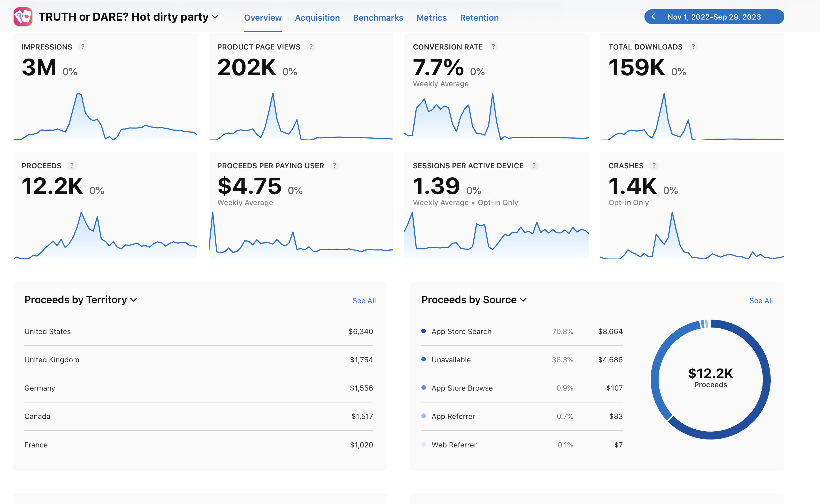This screenshot has width=820, height=504.
Task: Show the Crashes help tooltip icon
Action: point(654,165)
